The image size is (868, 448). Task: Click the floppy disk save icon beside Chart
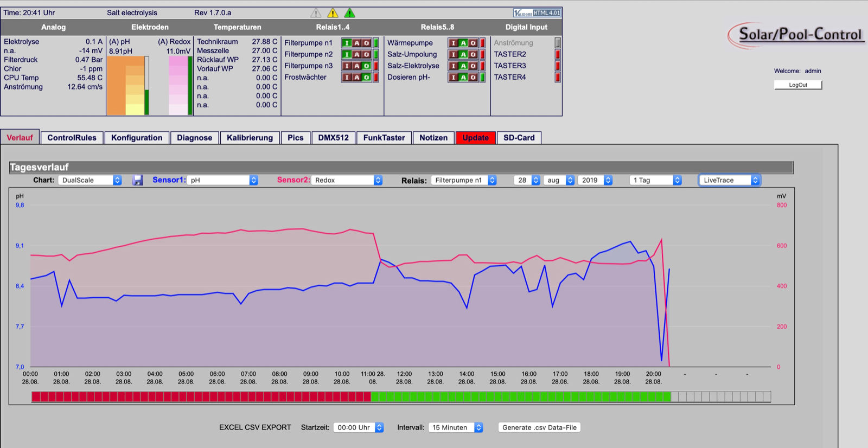coord(138,180)
